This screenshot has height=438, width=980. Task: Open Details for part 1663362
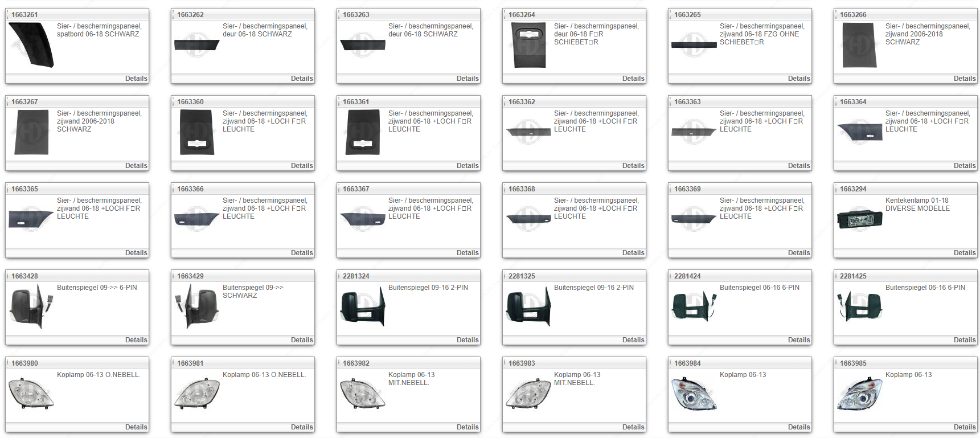(633, 166)
